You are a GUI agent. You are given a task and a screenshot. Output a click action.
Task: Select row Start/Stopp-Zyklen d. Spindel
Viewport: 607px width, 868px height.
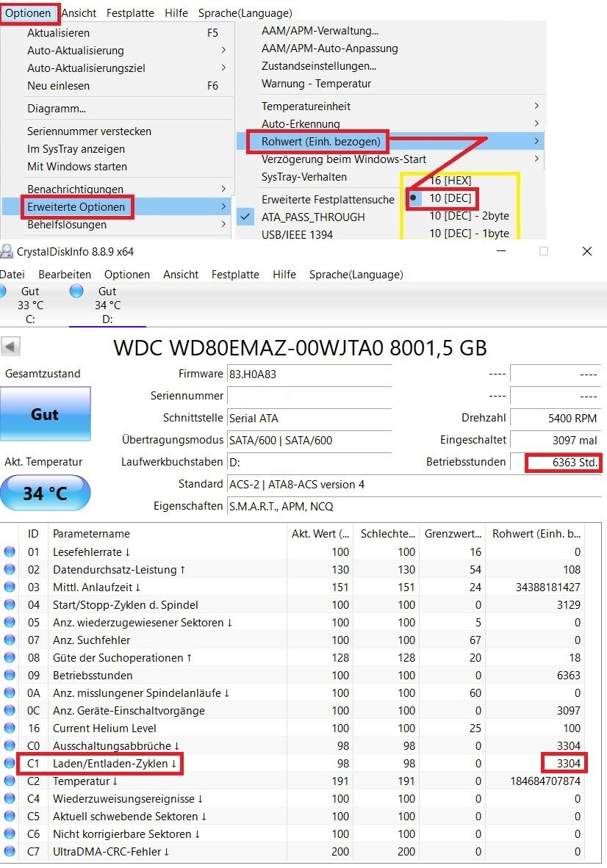coord(292,604)
